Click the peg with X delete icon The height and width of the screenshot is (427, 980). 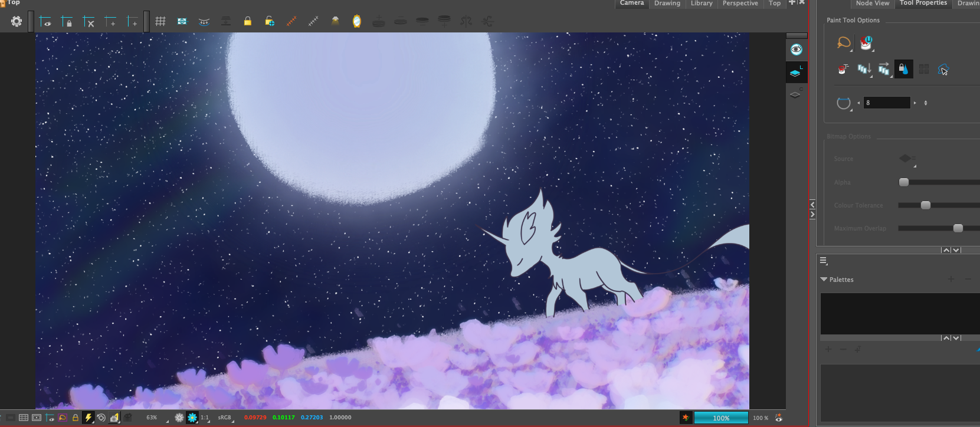(x=89, y=22)
